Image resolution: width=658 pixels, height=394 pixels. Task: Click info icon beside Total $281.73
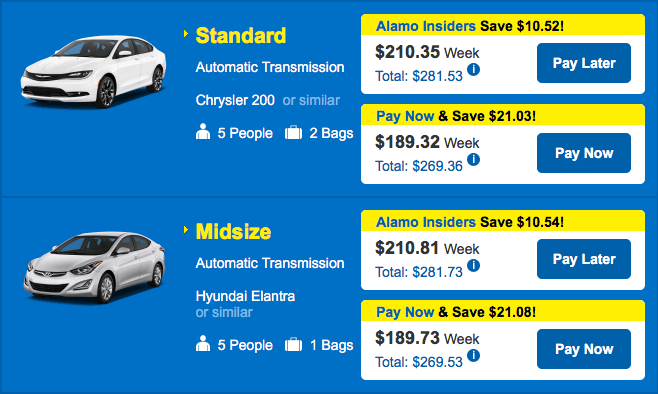coord(473,265)
